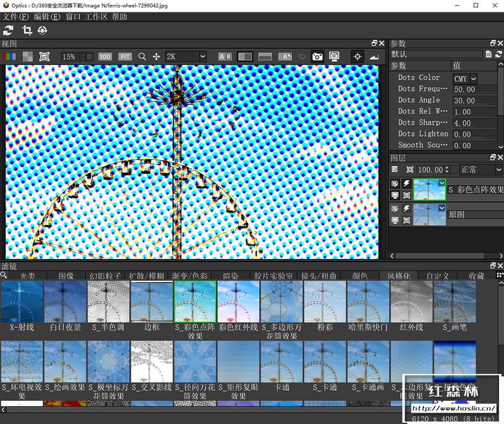Image resolution: width=504 pixels, height=424 pixels.
Task: Open the 文件(F) menu
Action: click(16, 17)
